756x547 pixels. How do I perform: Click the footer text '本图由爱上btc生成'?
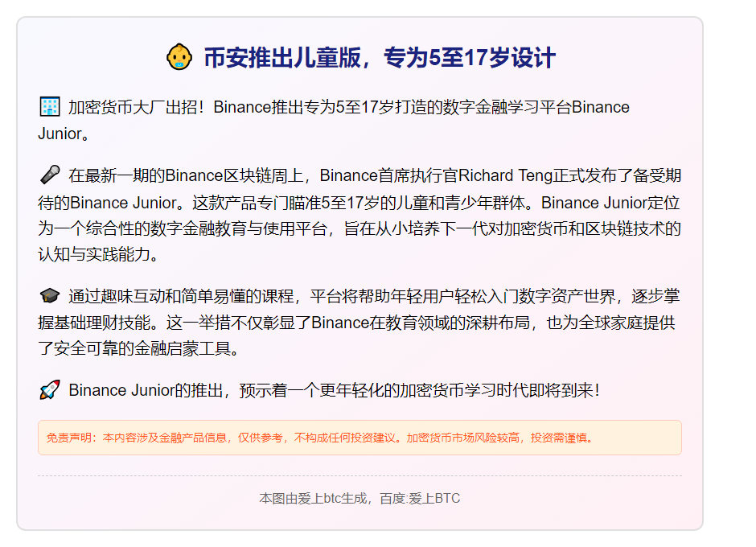(314, 498)
